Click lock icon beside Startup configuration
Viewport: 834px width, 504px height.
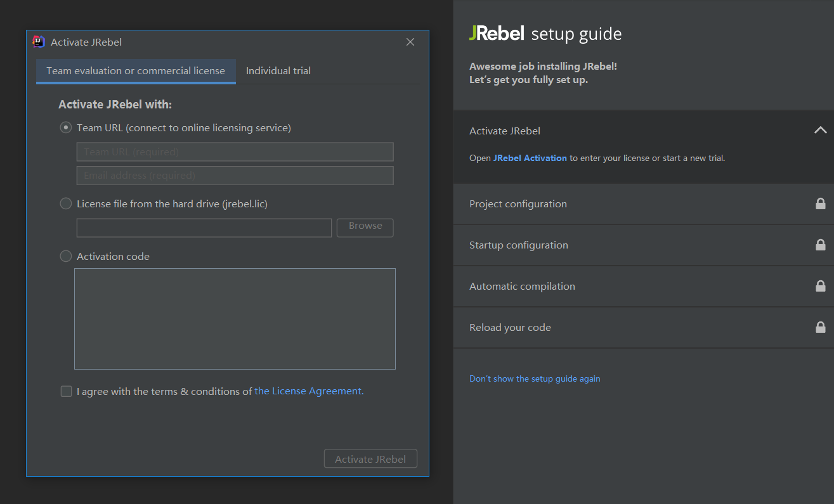click(820, 245)
